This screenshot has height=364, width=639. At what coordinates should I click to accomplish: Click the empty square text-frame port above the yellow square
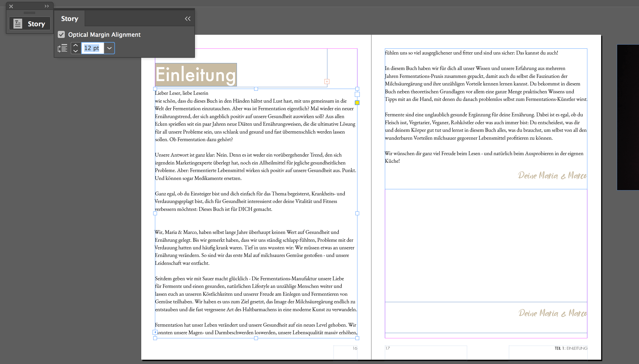pos(357,94)
